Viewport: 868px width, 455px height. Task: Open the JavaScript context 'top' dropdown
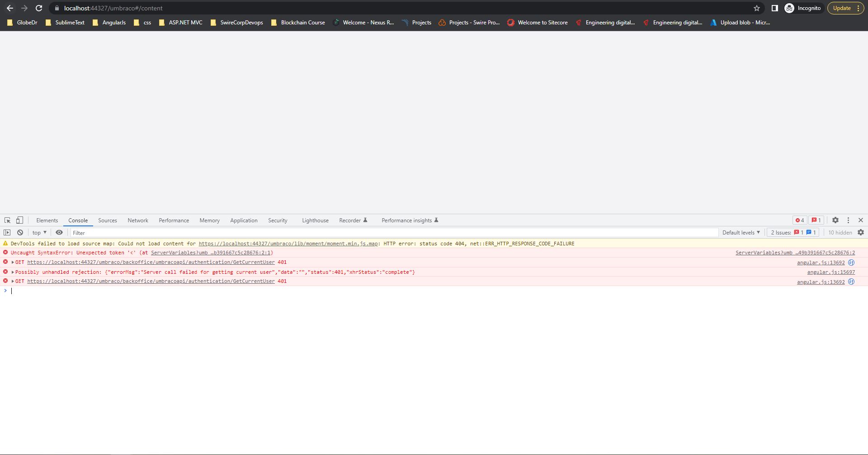39,233
